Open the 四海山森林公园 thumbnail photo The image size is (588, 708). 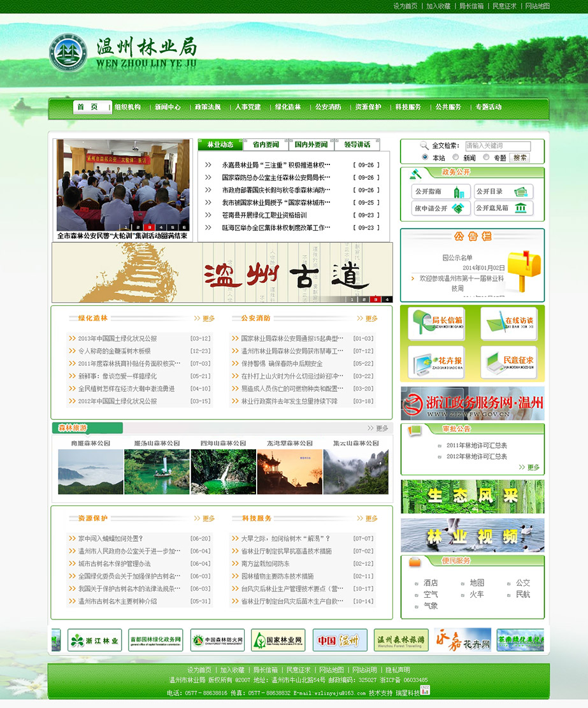pyautogui.click(x=224, y=472)
